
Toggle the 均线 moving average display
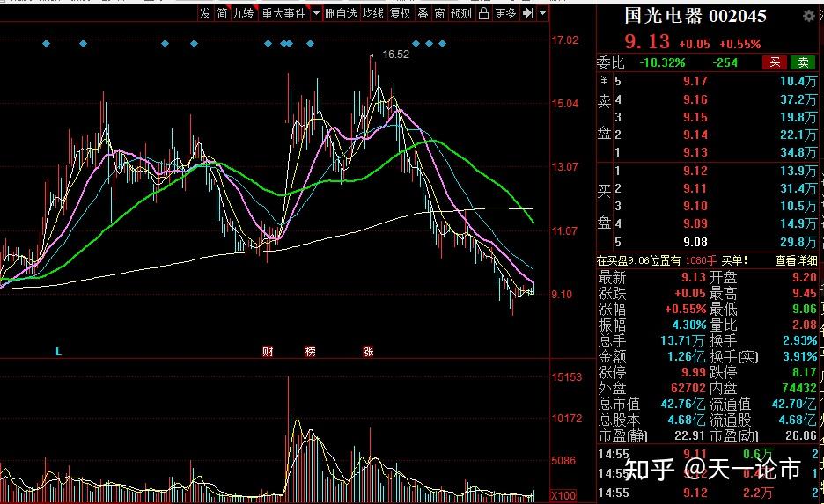[373, 13]
